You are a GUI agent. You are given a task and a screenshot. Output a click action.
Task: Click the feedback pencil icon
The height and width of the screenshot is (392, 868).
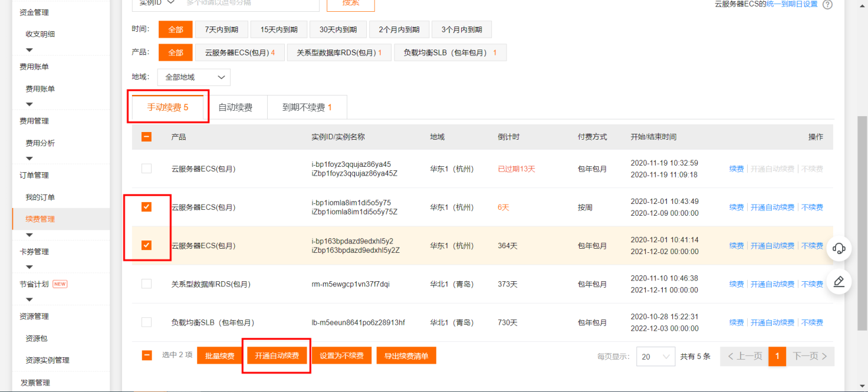(839, 282)
